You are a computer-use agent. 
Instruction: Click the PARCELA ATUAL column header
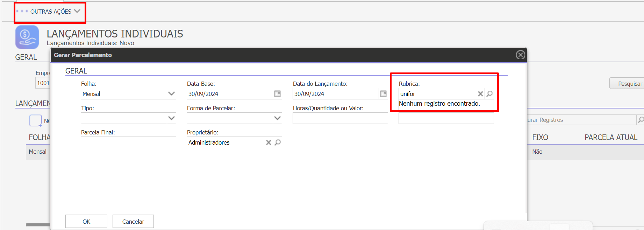[611, 138]
